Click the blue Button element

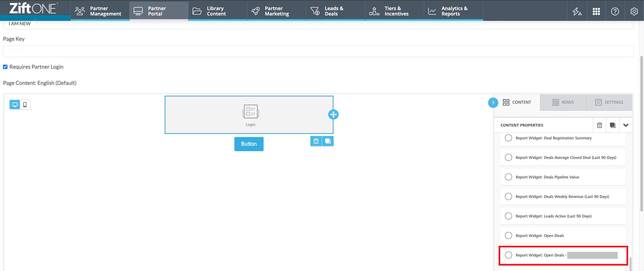point(249,144)
